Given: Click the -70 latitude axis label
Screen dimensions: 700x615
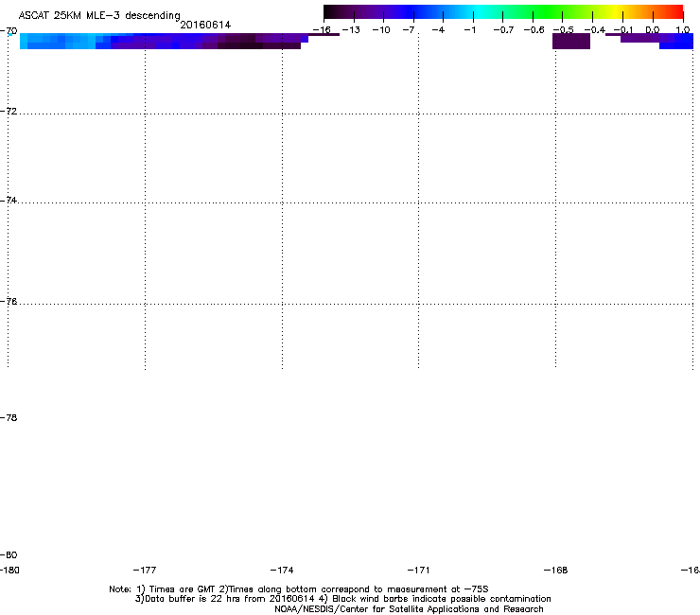Looking at the screenshot, I should [x=9, y=31].
